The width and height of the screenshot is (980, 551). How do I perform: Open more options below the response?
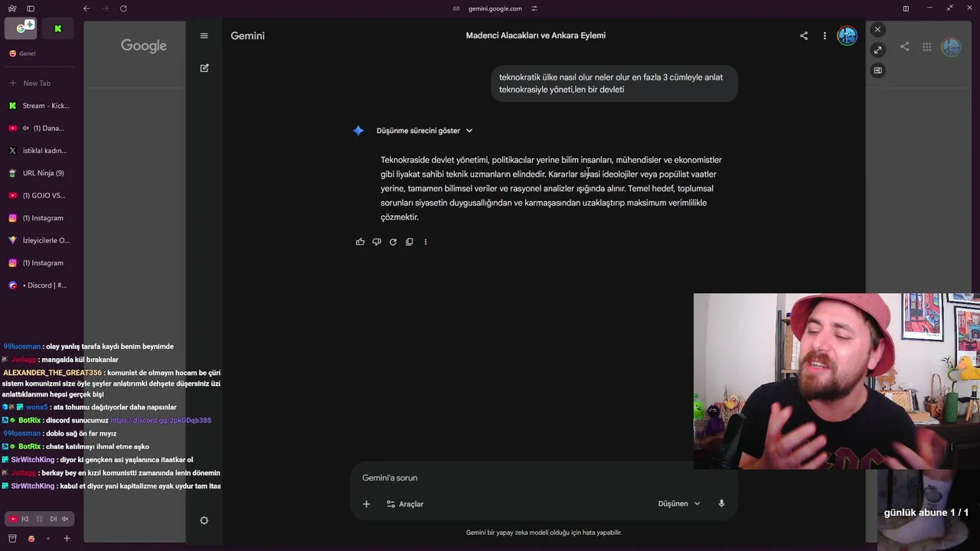tap(426, 242)
